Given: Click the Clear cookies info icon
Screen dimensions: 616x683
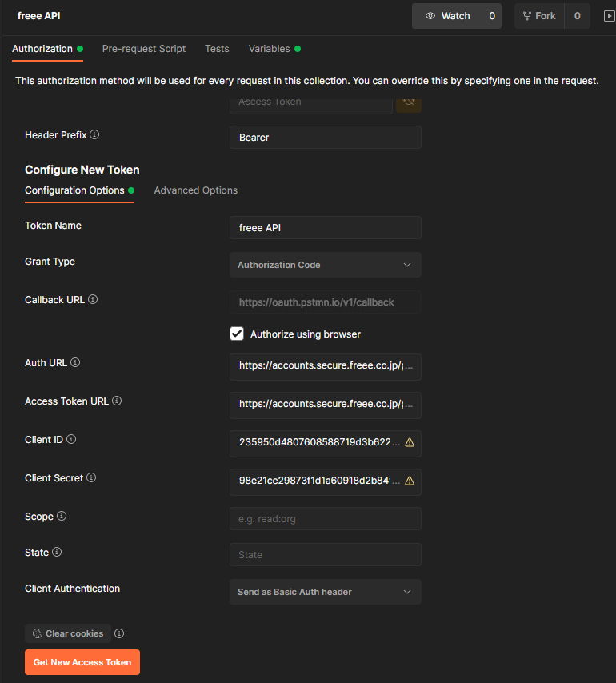Looking at the screenshot, I should tap(119, 633).
